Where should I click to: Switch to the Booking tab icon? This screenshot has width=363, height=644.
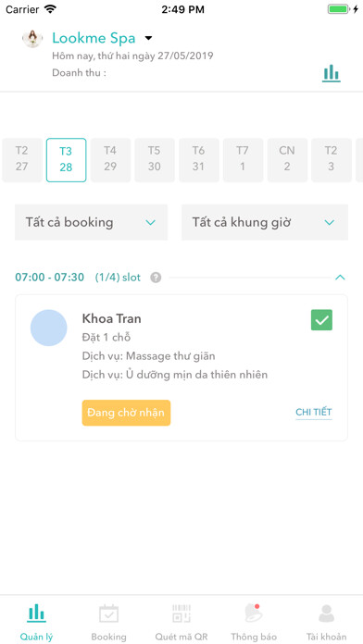pos(109,614)
